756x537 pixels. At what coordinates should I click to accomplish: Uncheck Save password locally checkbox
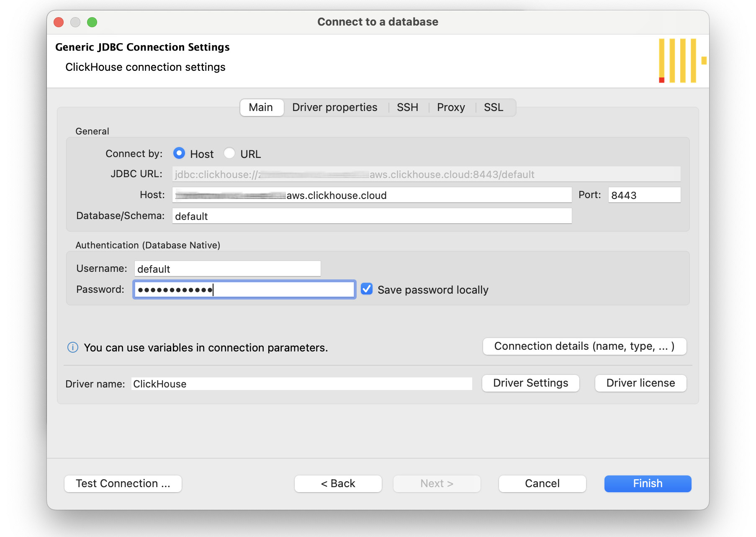pyautogui.click(x=367, y=289)
